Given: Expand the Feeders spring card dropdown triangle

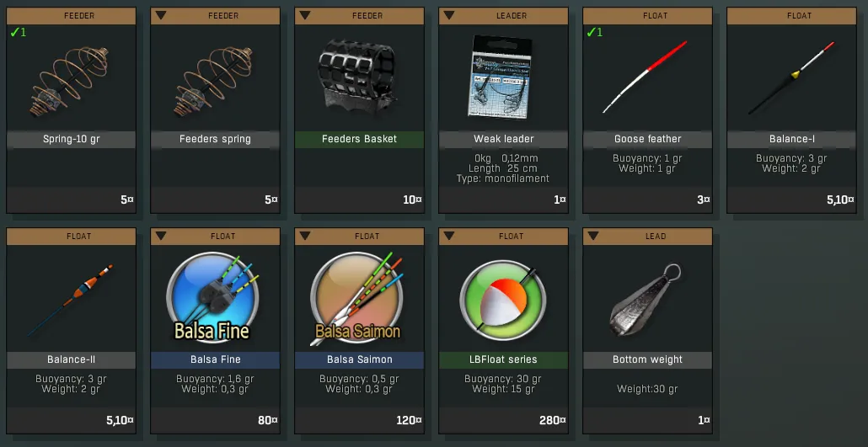Looking at the screenshot, I should (160, 15).
